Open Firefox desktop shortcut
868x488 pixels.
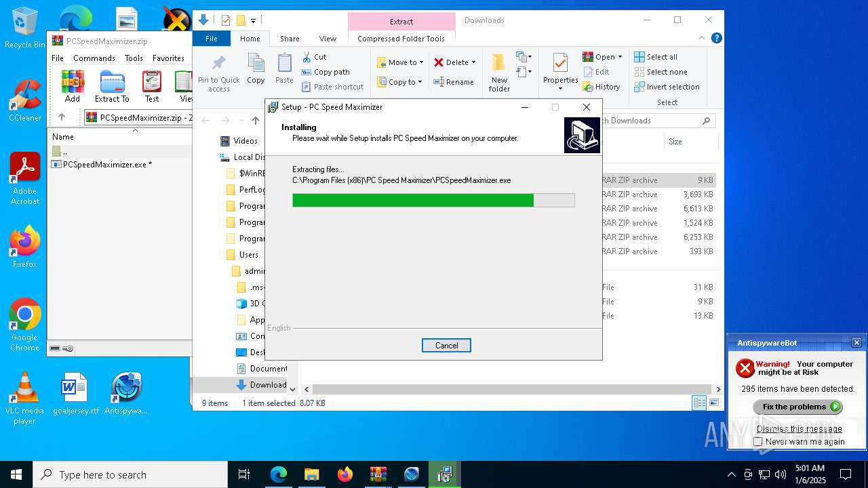(x=25, y=247)
